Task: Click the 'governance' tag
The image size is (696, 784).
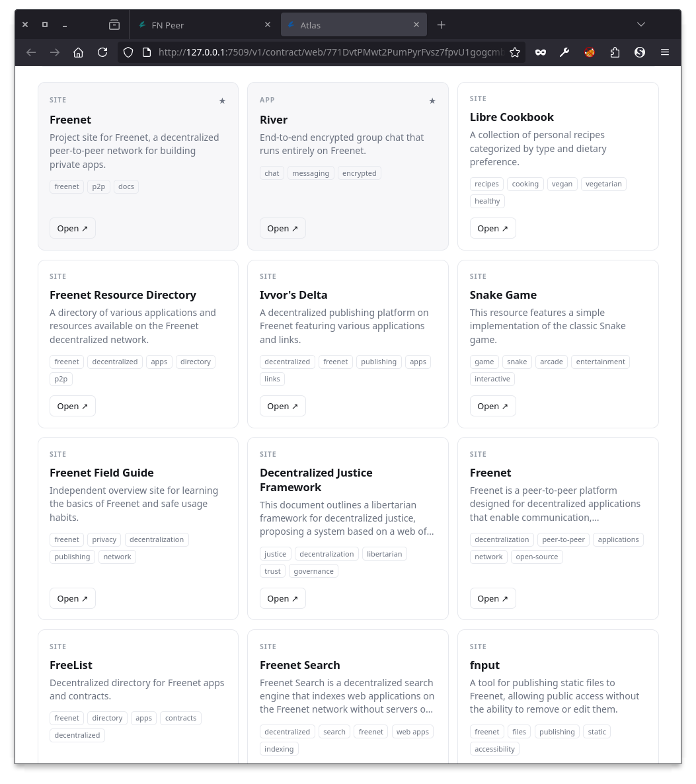Action: (x=313, y=572)
